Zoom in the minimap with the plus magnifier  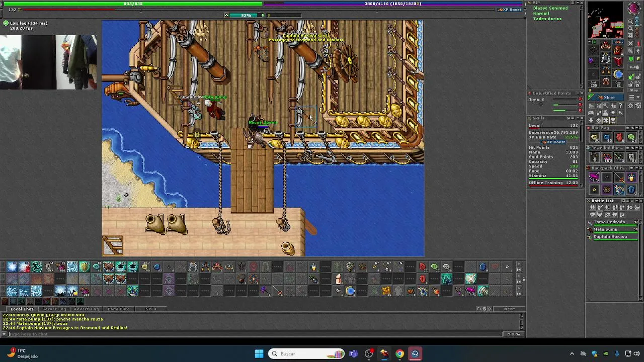coord(630,28)
